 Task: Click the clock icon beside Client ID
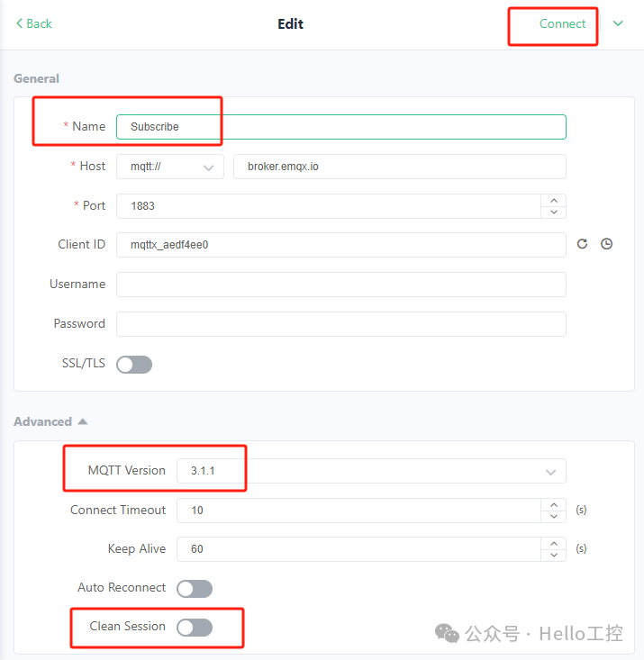(606, 244)
